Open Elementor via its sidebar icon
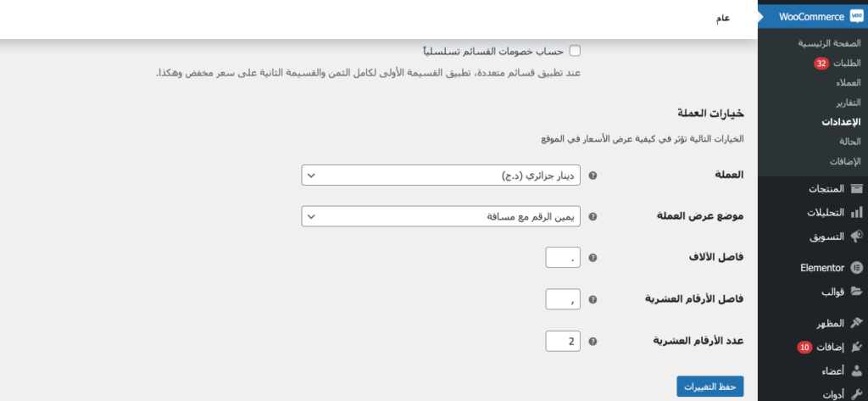868x401 pixels. tap(857, 268)
